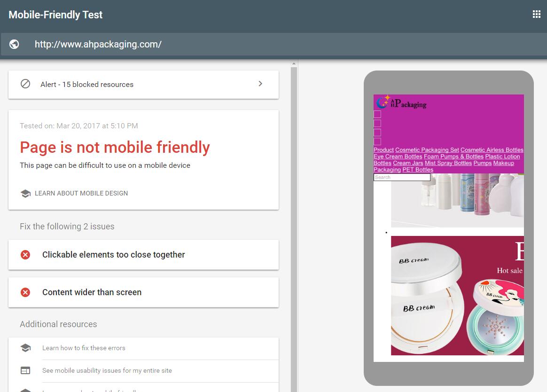Click the Search box in phone preview
Viewport: 547px width, 392px height.
coord(402,177)
